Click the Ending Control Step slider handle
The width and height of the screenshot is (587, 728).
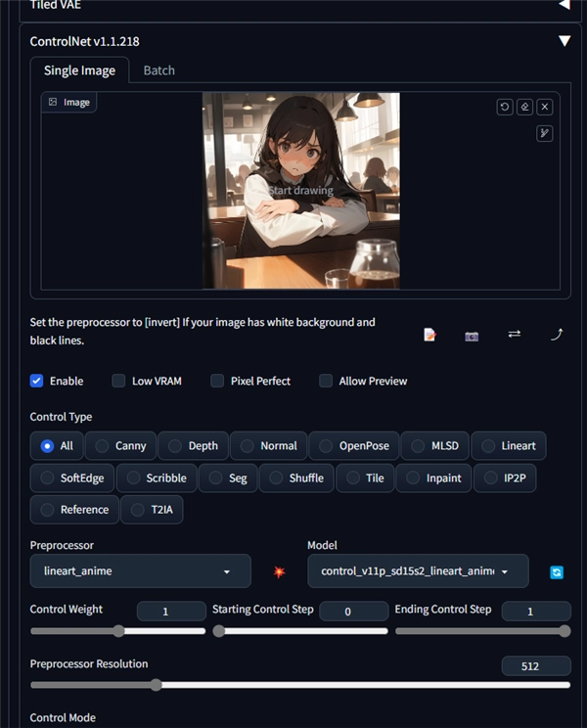564,631
